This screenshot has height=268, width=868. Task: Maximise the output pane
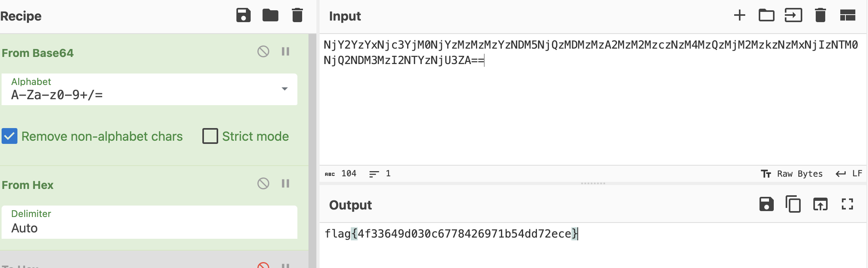[847, 204]
